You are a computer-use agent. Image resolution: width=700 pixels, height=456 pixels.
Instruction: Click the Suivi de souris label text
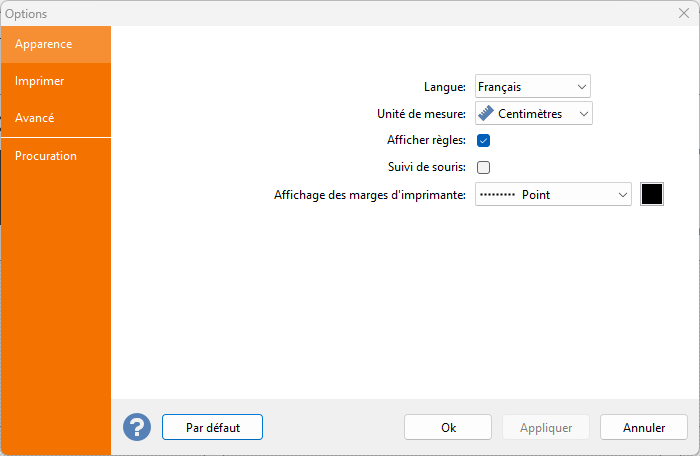click(426, 167)
